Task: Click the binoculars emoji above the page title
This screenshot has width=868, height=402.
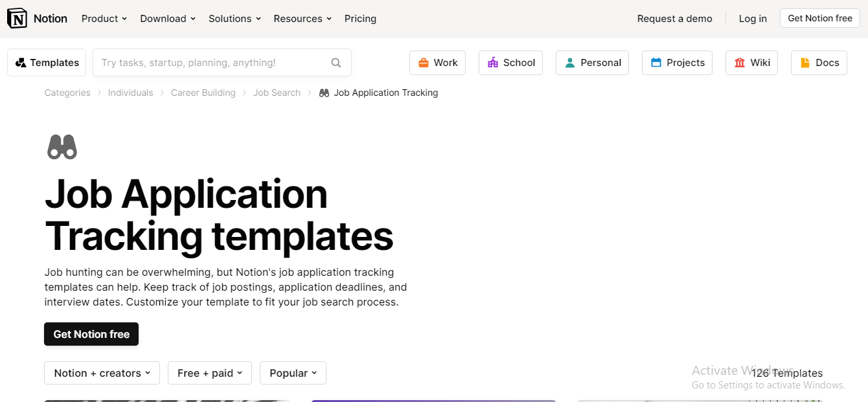Action: tap(62, 146)
